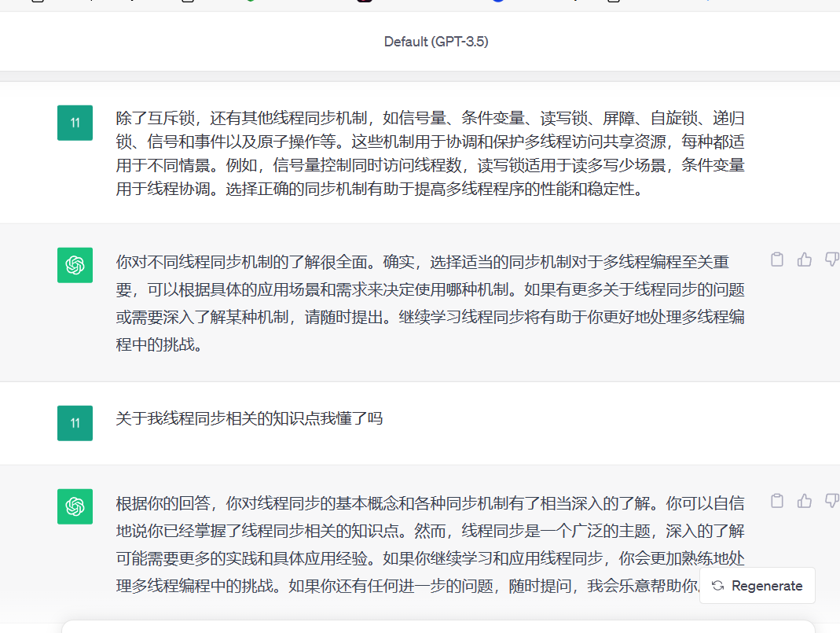
Task: Click the Regenerate button
Action: coord(757,585)
